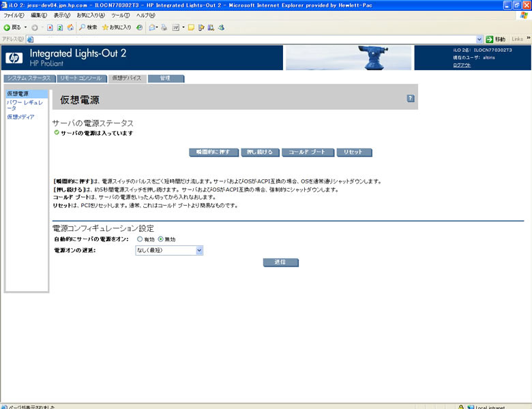Screen dimensions: 532x409
Task: Open 仮想メディア sidebar link
Action: tap(20, 117)
